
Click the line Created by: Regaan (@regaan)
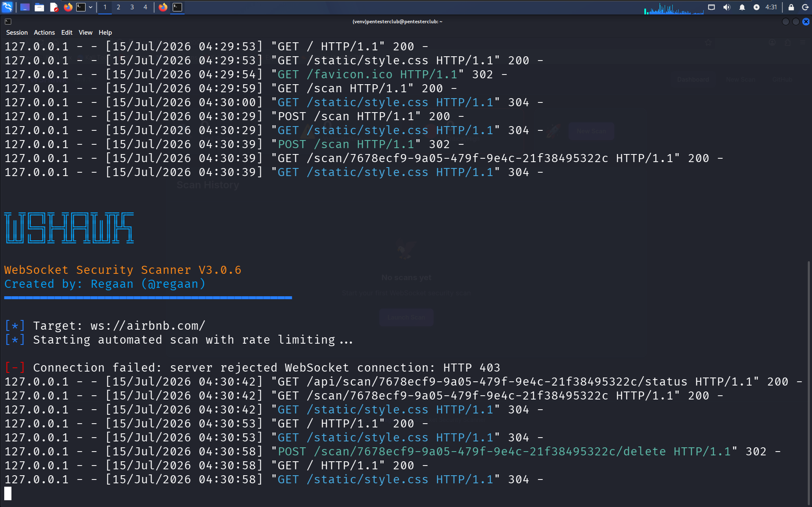click(x=105, y=284)
